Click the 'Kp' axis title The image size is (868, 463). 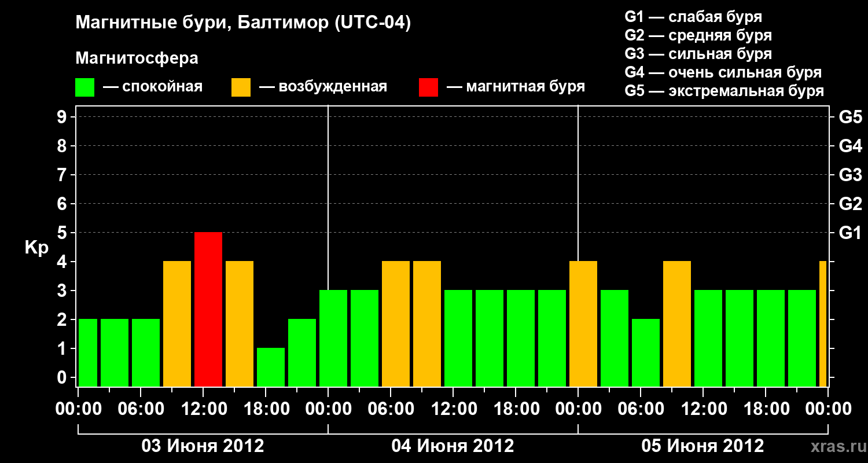[x=36, y=247]
